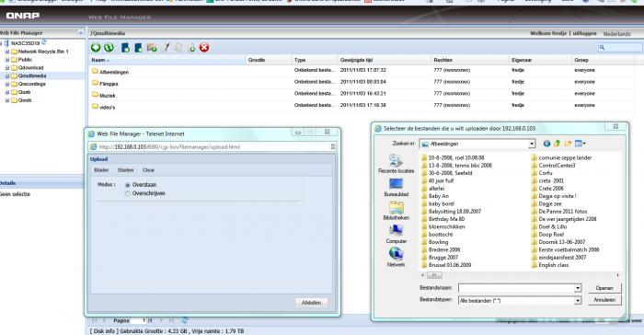Select the Corfu folder
This screenshot has height=335, width=644.
point(542,173)
